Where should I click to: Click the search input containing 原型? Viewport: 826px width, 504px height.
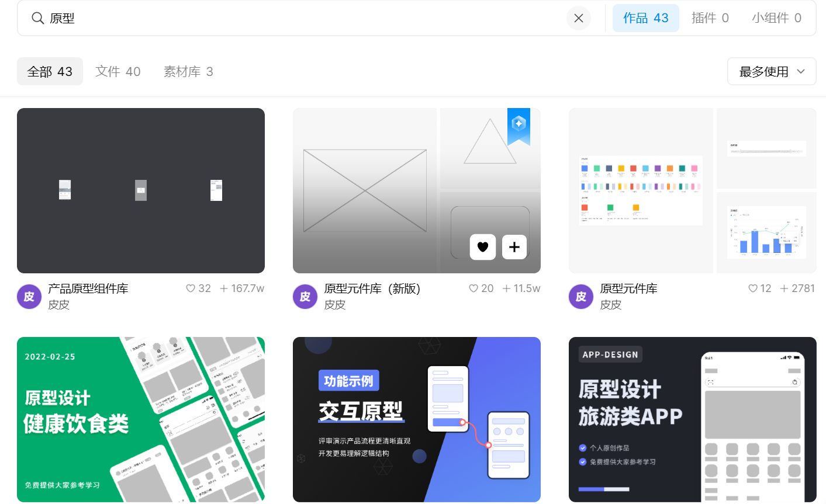(x=304, y=18)
